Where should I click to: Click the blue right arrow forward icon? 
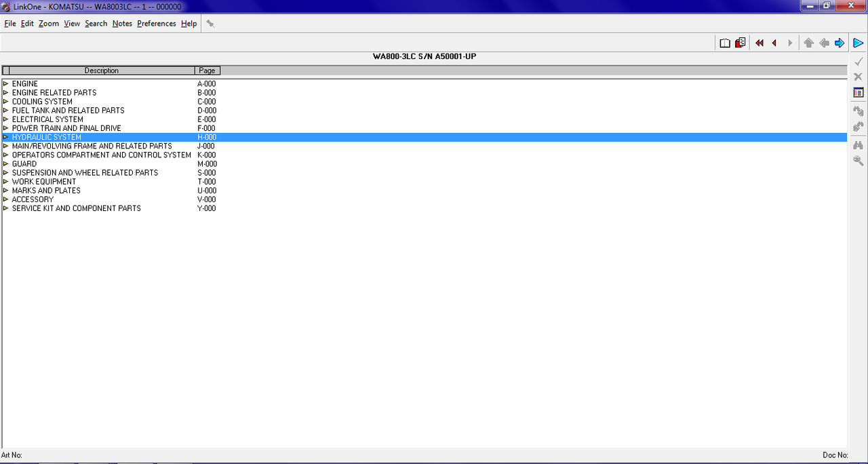pyautogui.click(x=840, y=43)
